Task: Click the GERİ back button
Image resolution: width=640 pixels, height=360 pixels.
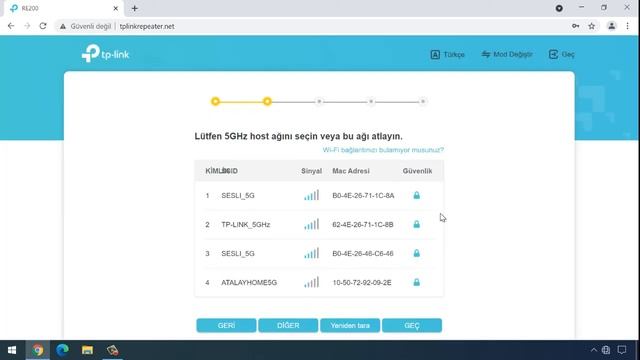Action: [226, 325]
